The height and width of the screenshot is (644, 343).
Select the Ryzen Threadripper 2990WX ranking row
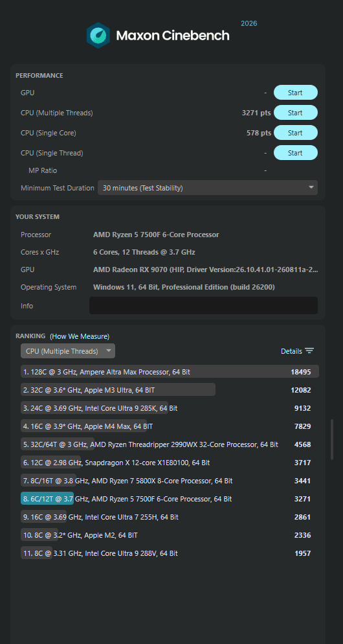170,444
